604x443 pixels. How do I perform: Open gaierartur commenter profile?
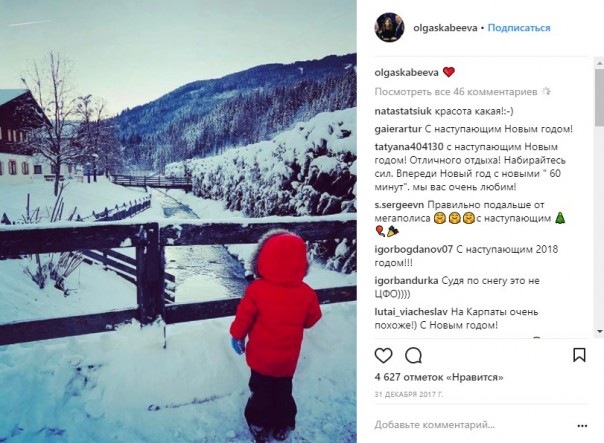pyautogui.click(x=398, y=129)
